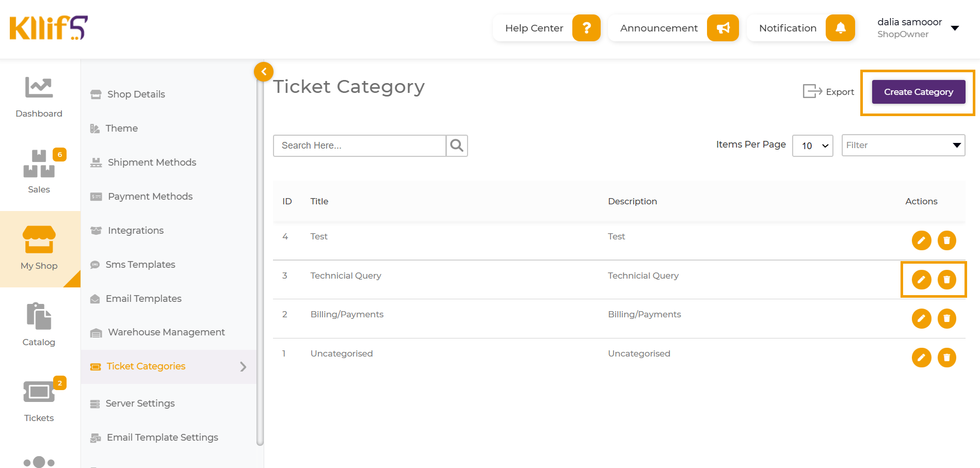Edit the Billing/Payments category
This screenshot has height=468, width=980.
coord(921,318)
